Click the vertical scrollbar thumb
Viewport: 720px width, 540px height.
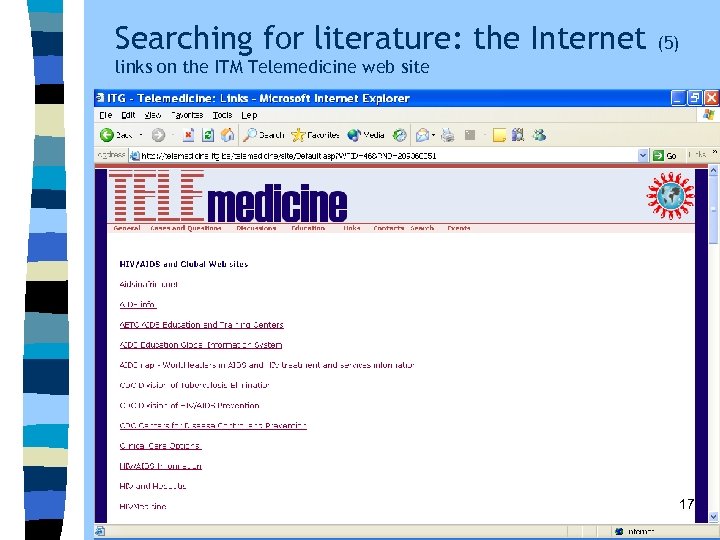(x=713, y=210)
